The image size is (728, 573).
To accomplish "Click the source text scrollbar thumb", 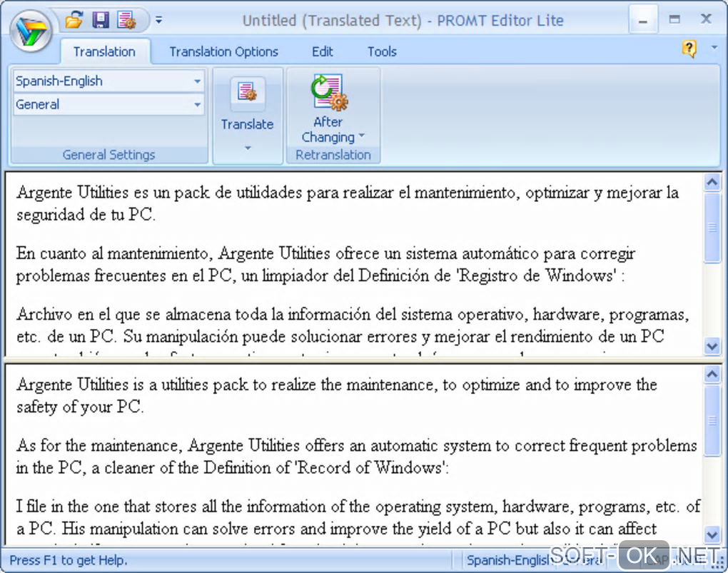I will 712,228.
